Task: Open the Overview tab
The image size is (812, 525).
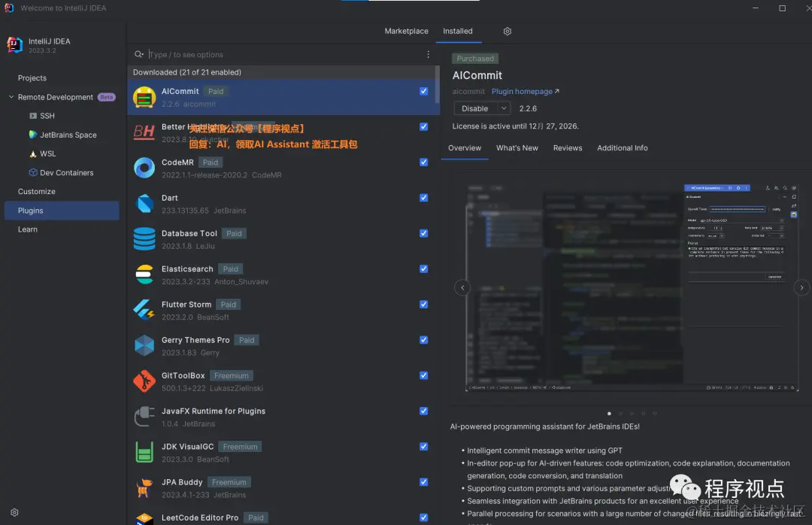Action: pos(465,148)
